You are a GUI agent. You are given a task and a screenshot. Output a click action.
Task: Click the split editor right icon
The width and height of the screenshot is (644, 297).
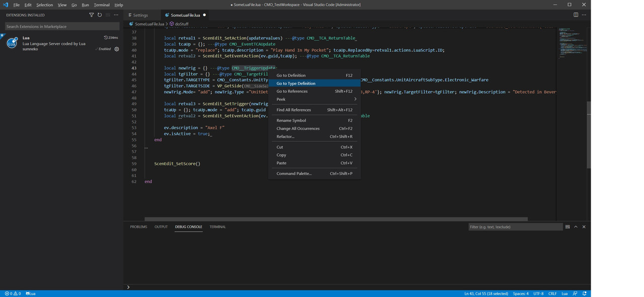576,15
